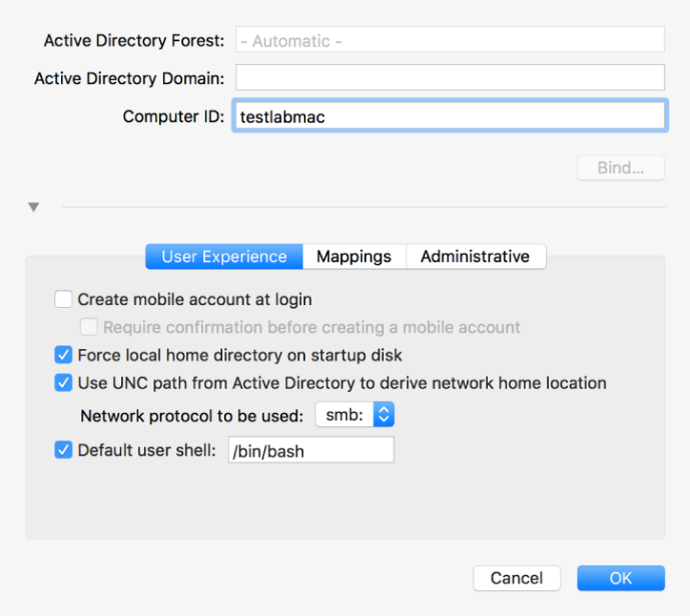Viewport: 690px width, 616px height.
Task: Open the network protocol smb dropdown
Action: pyautogui.click(x=355, y=415)
